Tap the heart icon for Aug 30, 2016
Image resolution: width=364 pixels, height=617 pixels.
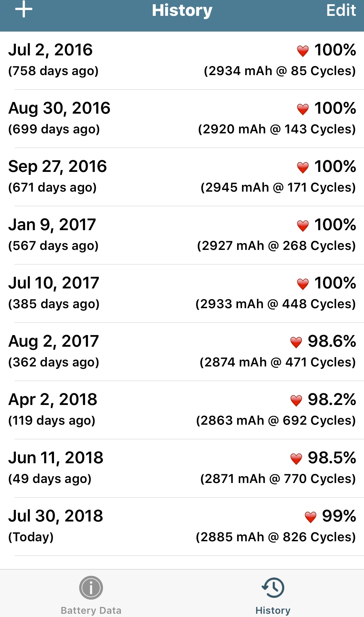click(x=303, y=109)
